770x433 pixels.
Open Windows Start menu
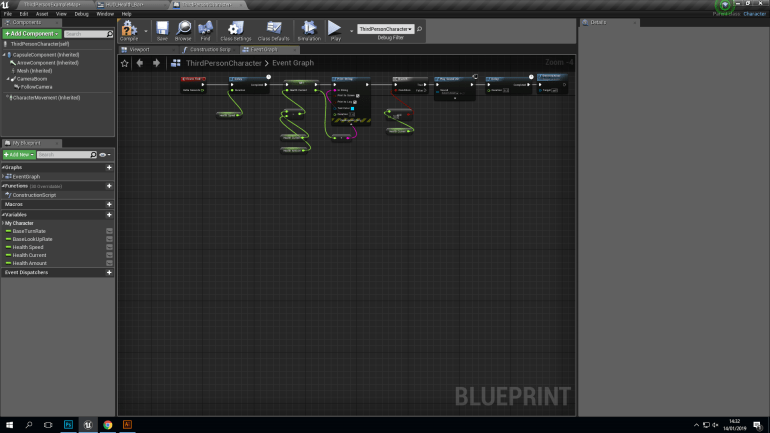point(9,425)
